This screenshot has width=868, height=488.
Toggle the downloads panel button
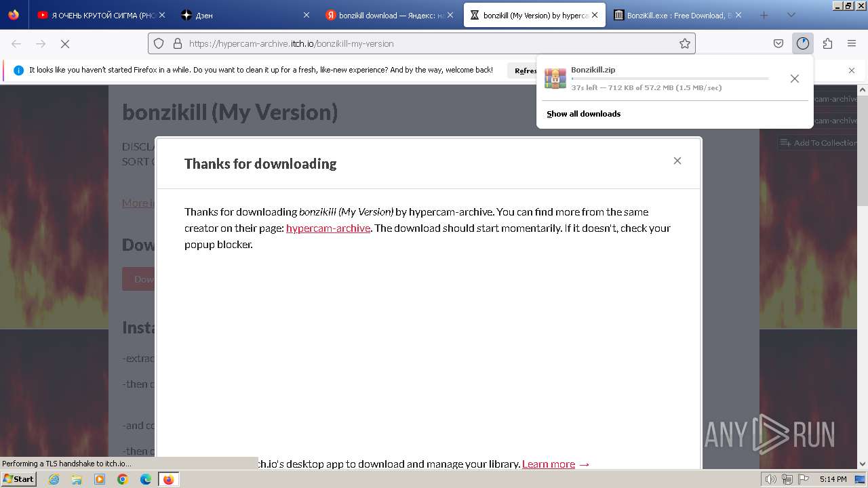coord(803,43)
